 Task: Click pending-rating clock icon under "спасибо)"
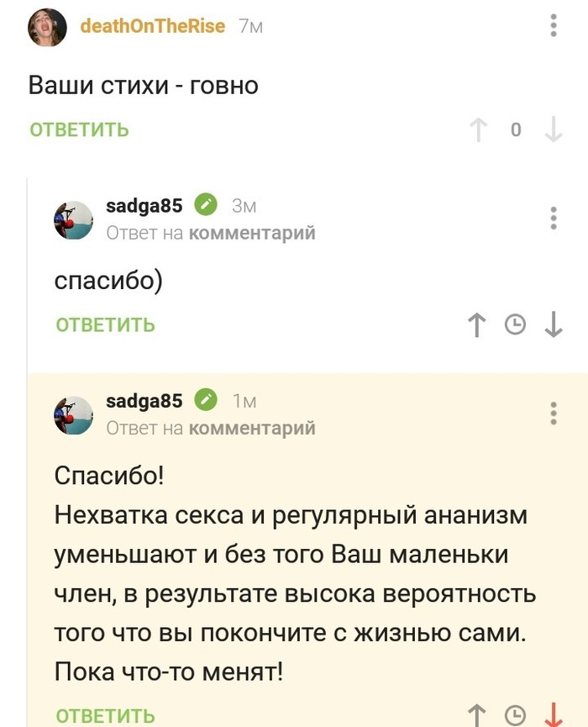coord(513,324)
